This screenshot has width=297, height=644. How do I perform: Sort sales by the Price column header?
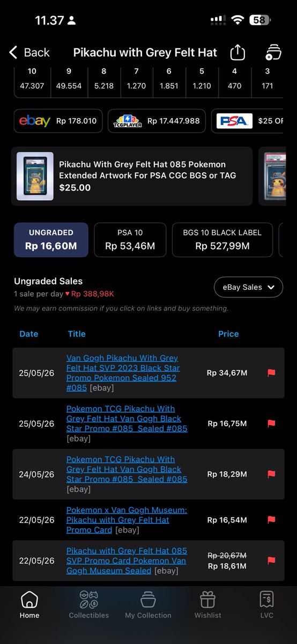tap(228, 334)
